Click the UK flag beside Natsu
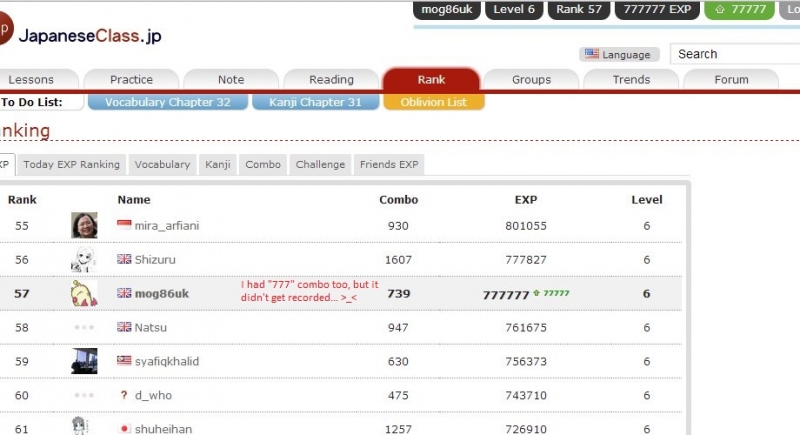The width and height of the screenshot is (800, 435). [124, 327]
